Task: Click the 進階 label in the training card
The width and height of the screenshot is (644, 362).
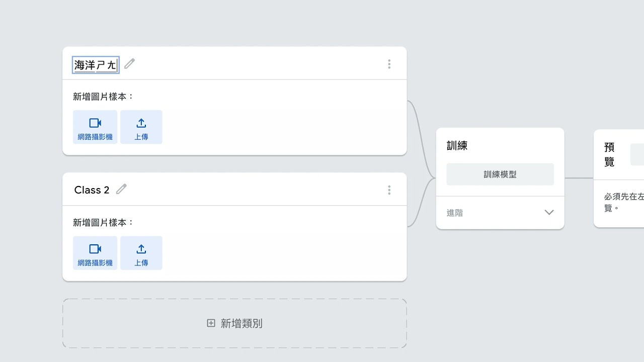Action: coord(455,213)
